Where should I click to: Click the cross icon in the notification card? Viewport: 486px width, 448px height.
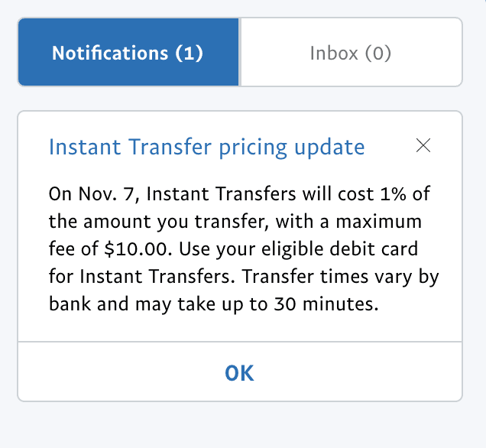[x=423, y=146]
